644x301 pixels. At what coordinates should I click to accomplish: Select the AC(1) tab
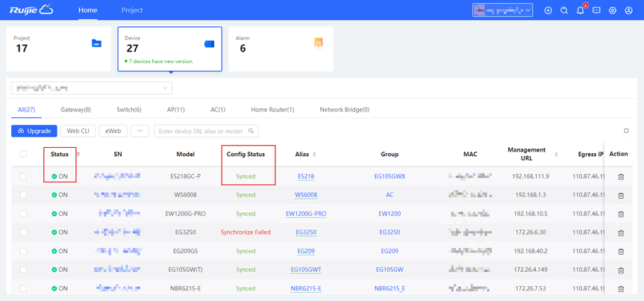click(x=218, y=110)
